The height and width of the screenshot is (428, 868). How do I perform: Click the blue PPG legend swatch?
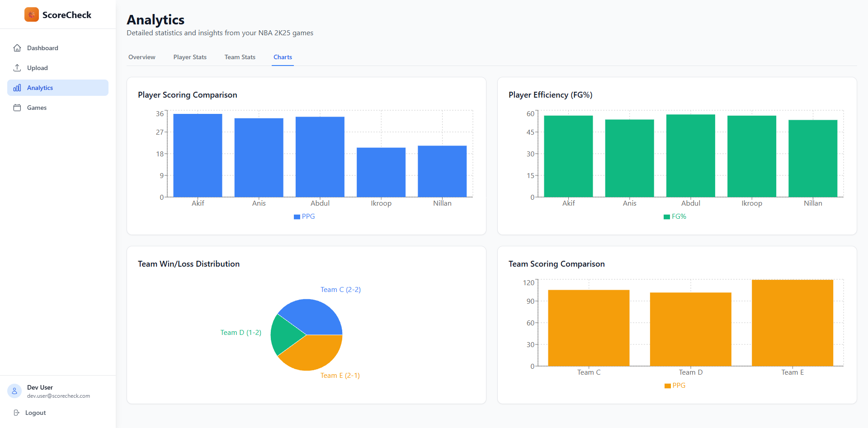click(297, 217)
